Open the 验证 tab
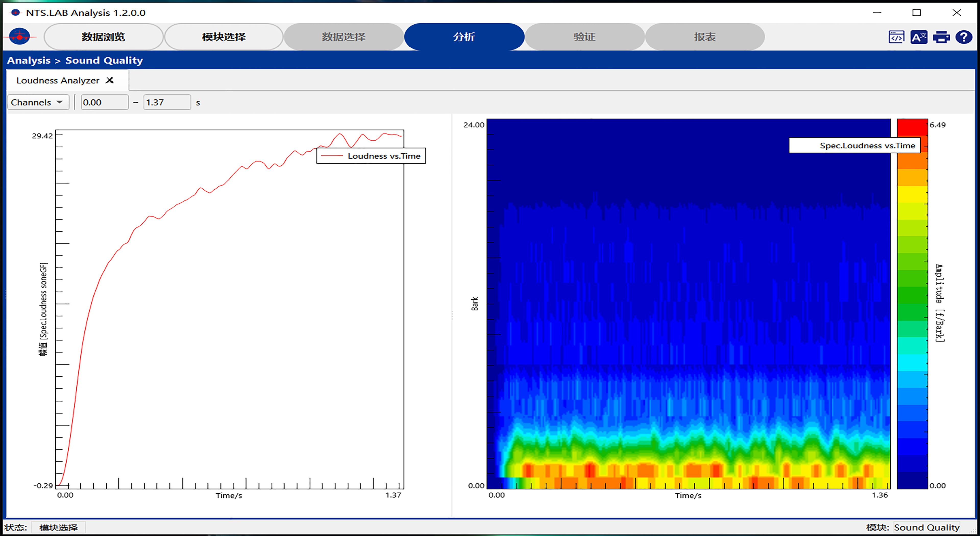 [x=584, y=37]
